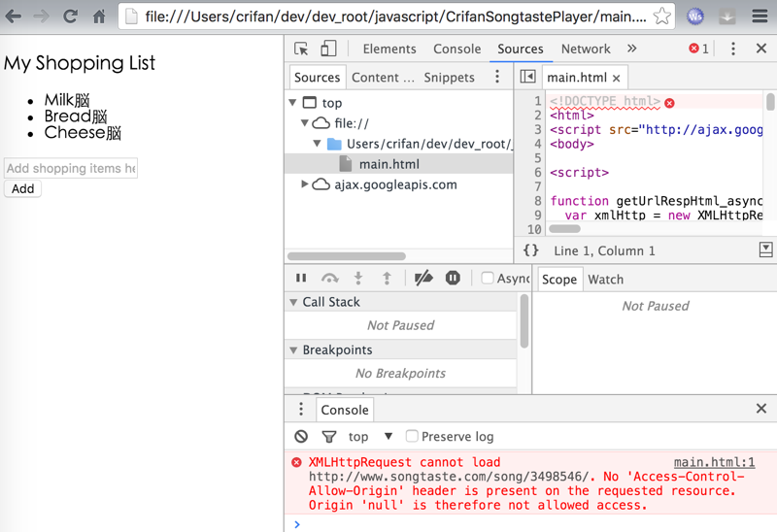
Task: Clear the console log
Action: 301,437
